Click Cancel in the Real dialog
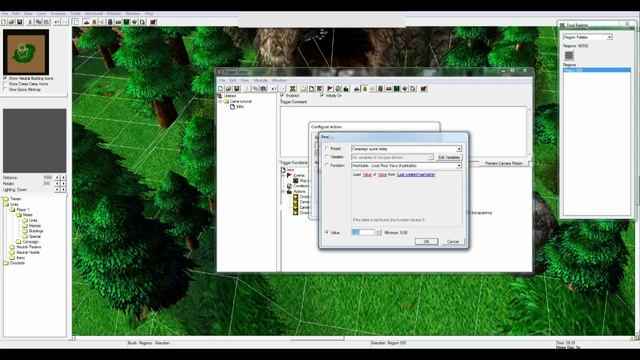Screen dimensions: 640x360 click(453, 242)
